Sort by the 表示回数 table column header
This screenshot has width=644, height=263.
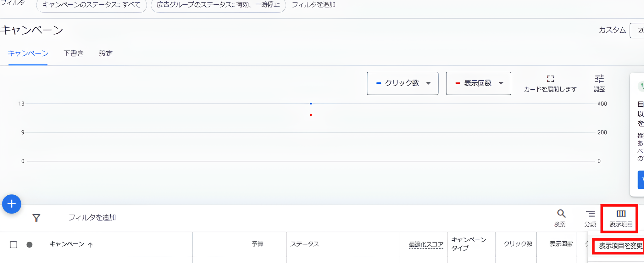[x=561, y=244]
